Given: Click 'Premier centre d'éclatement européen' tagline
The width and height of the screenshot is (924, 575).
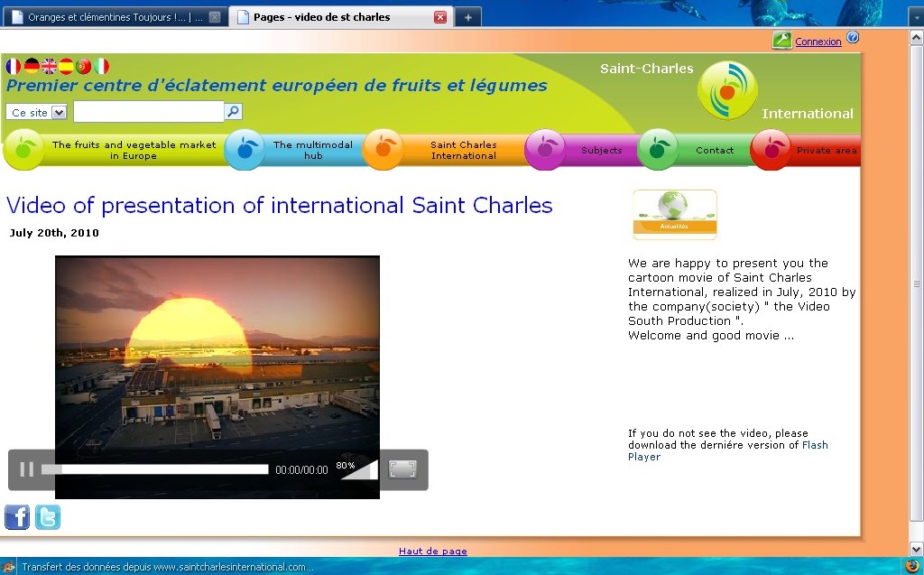Looking at the screenshot, I should (277, 86).
